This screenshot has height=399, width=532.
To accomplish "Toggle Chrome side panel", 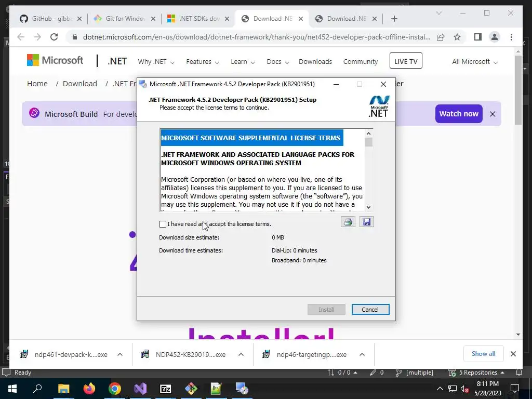I will 478,37.
